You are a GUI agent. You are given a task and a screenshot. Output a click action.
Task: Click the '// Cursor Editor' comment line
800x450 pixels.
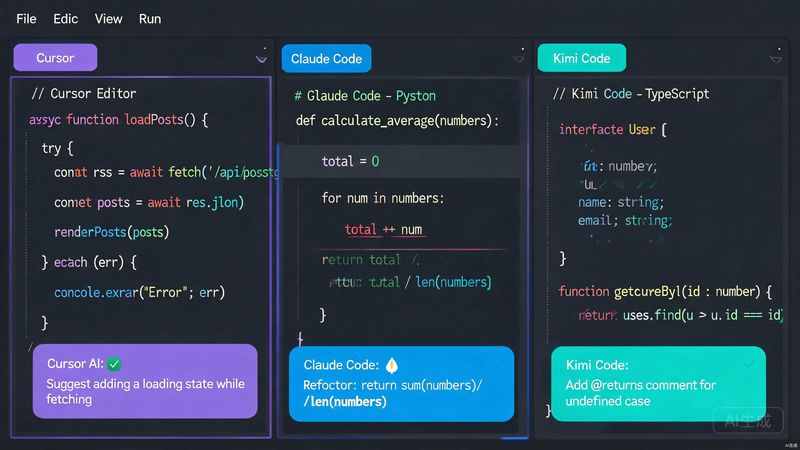(x=84, y=93)
